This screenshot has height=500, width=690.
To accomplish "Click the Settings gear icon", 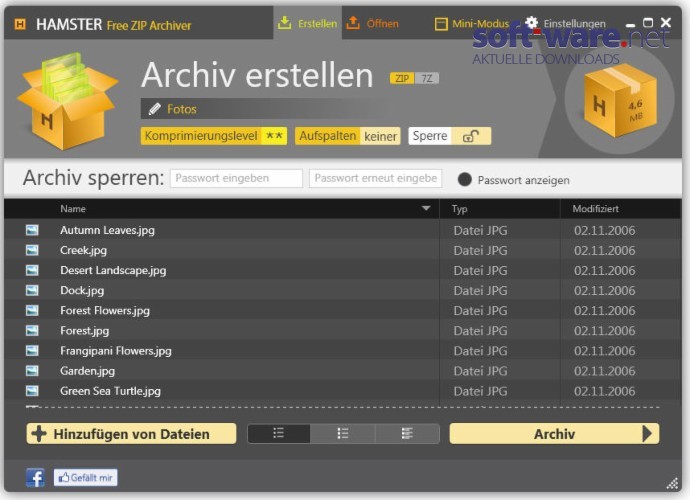I will [531, 22].
